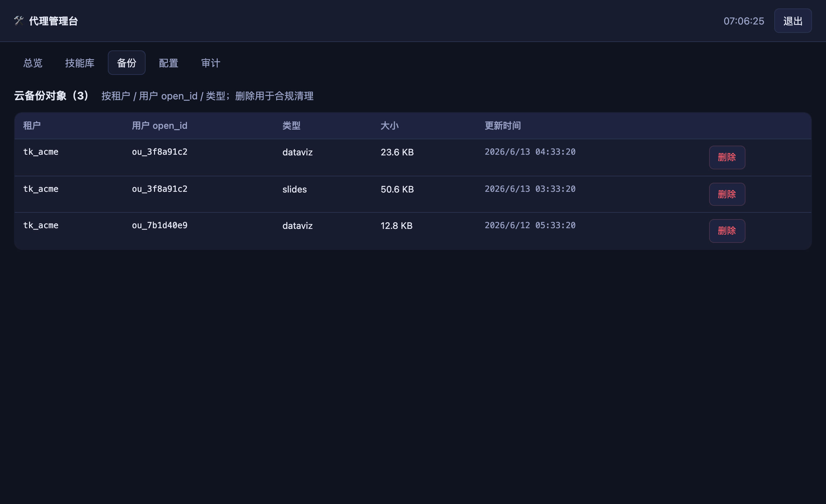Image resolution: width=826 pixels, height=504 pixels.
Task: Switch to the 技能库 tab
Action: [80, 63]
